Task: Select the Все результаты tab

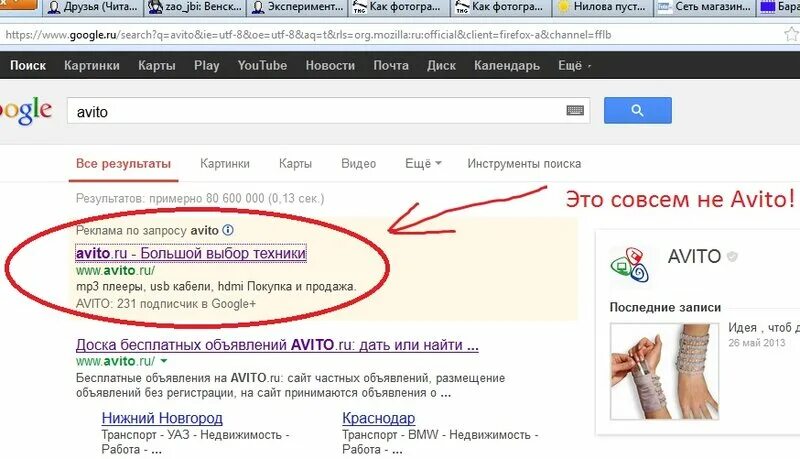Action: 123,164
